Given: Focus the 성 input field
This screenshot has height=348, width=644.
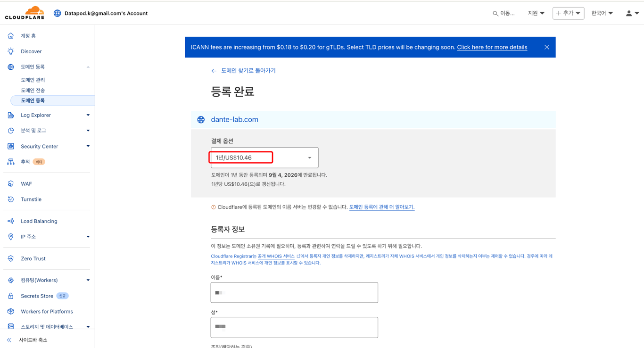Looking at the screenshot, I should point(294,327).
